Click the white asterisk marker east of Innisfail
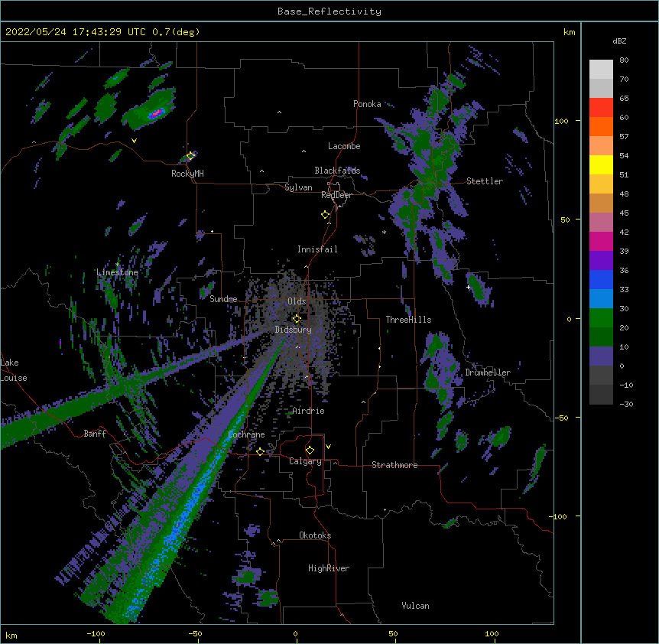 coord(384,232)
